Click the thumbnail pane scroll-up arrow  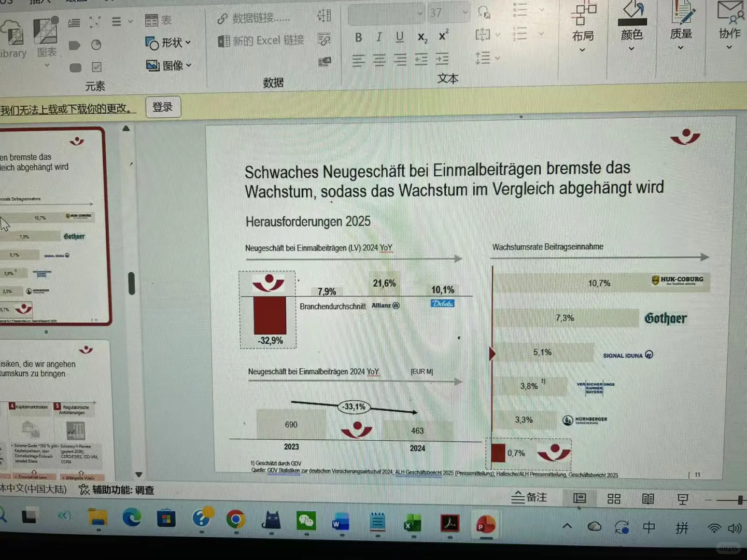[126, 129]
